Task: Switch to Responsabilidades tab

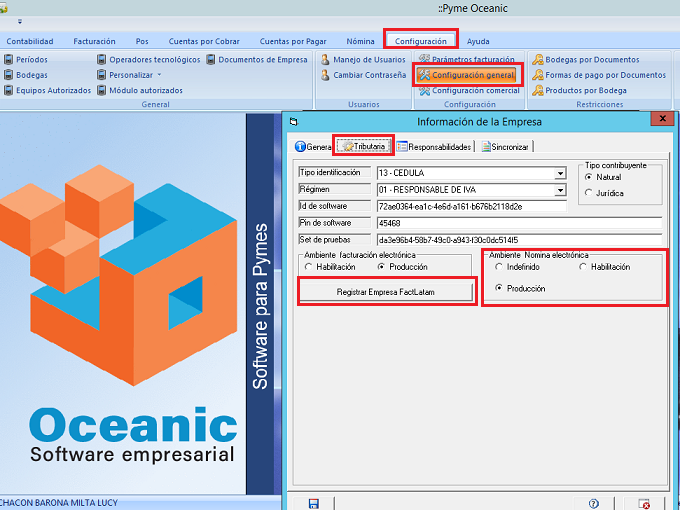Action: coord(434,147)
